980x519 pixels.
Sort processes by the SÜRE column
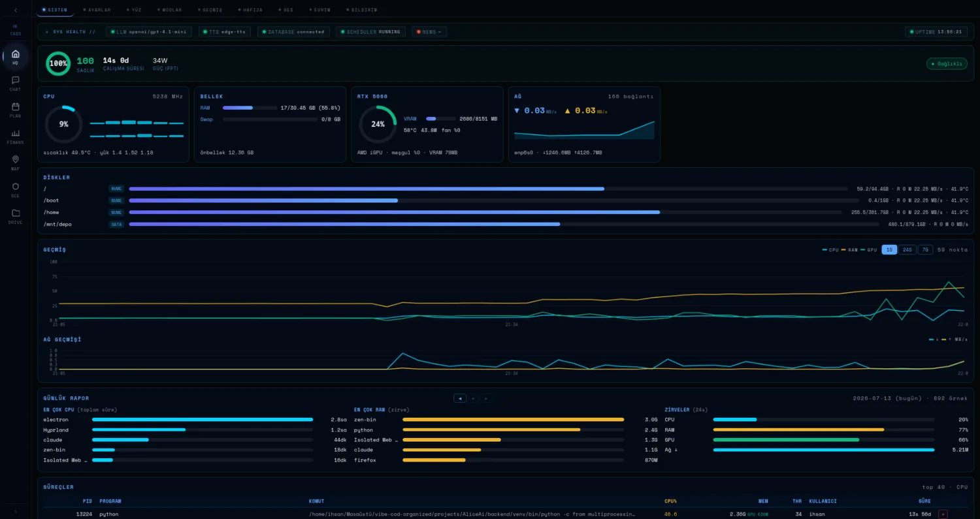pos(925,501)
